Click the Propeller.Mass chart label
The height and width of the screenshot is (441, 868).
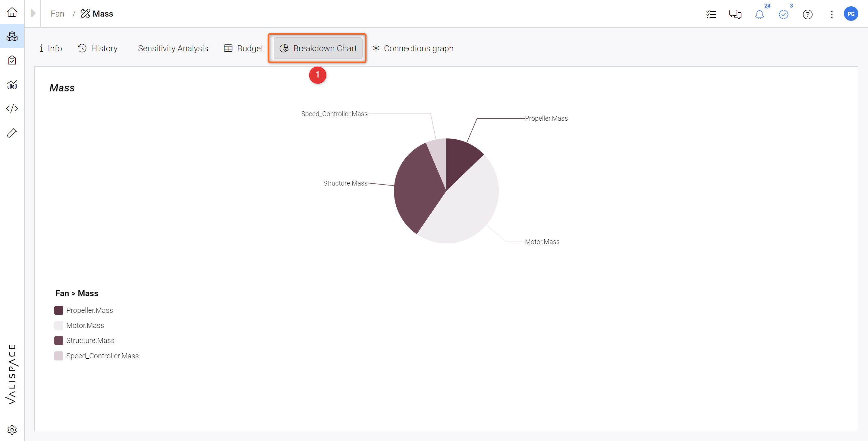pyautogui.click(x=546, y=118)
